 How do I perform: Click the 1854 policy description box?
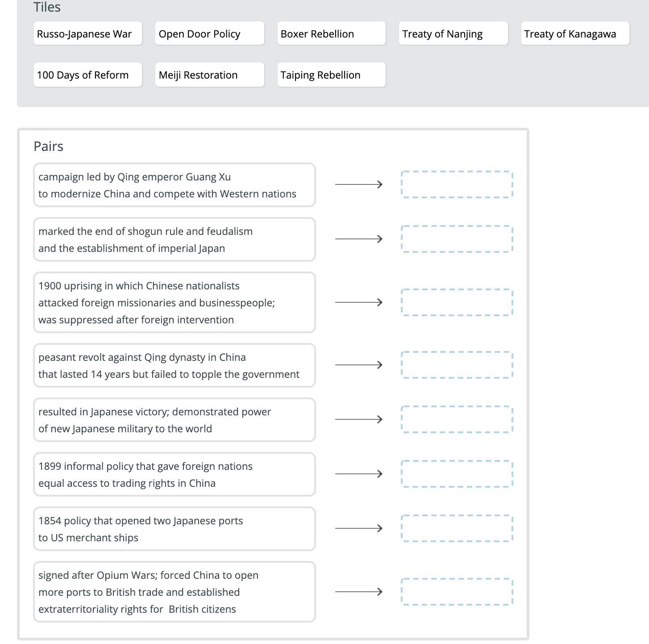click(x=174, y=529)
